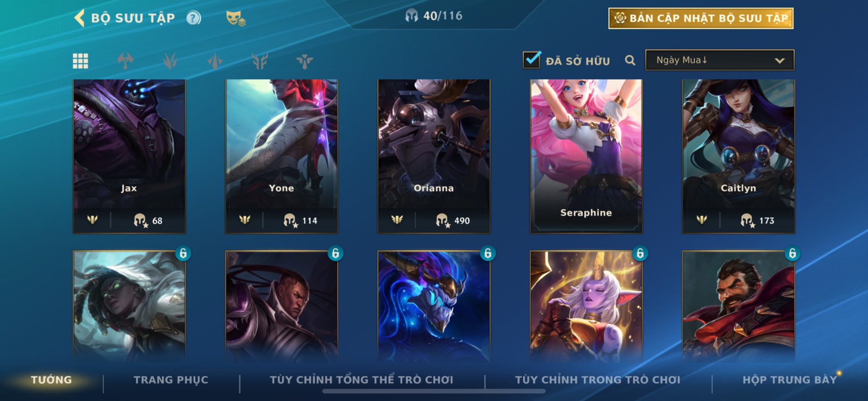Open Tùy Chỉnh Tổng Thể Trò Chơi tab

tap(361, 380)
